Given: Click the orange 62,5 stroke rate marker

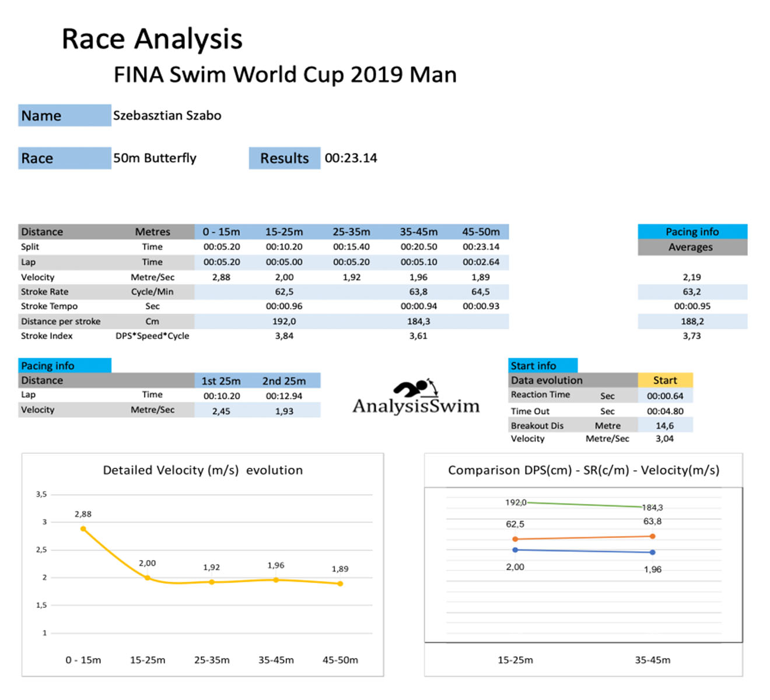Looking at the screenshot, I should pos(515,539).
